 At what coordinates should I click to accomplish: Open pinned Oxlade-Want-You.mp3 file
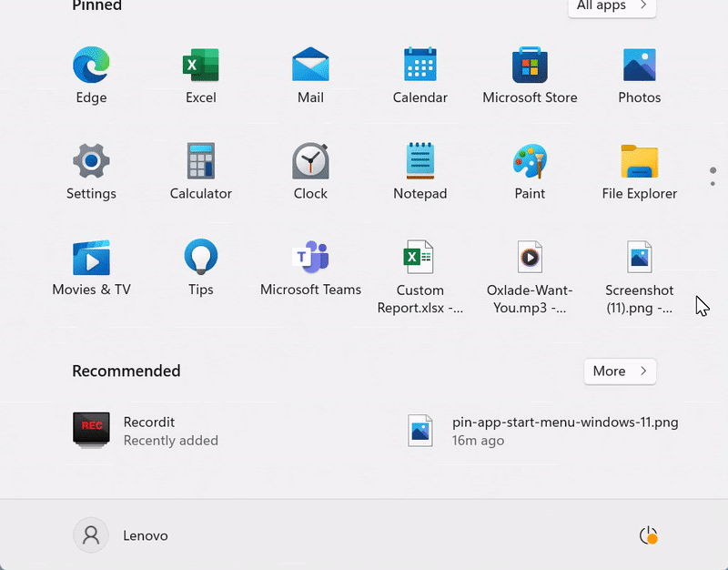tap(530, 277)
